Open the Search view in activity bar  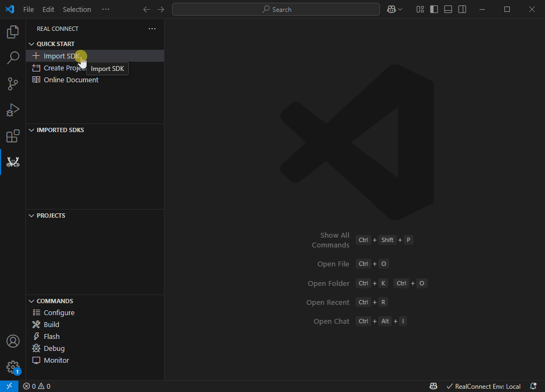click(13, 57)
